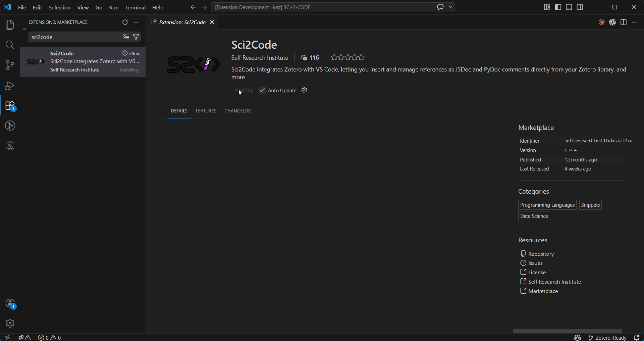Screen dimensions: 644x341
Task: Open notifications bell in status bar
Action: pyautogui.click(x=636, y=338)
